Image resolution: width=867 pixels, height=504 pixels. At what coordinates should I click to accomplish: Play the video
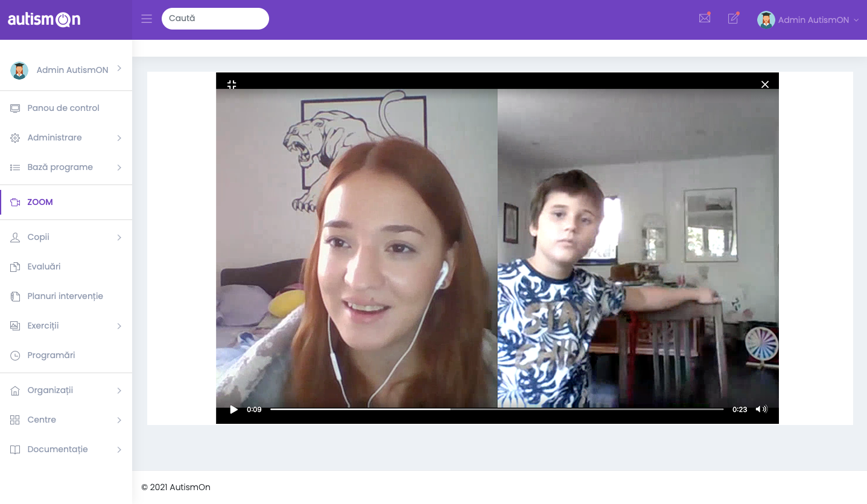233,409
